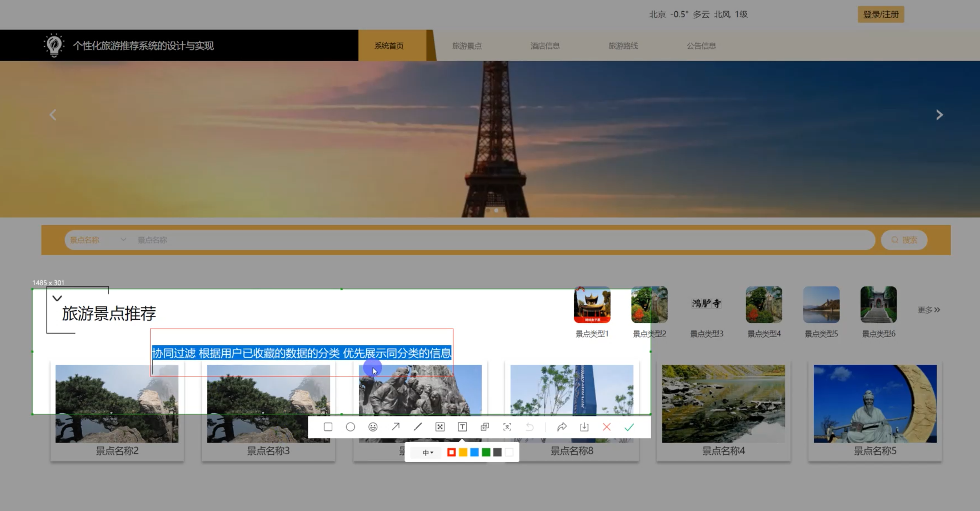The height and width of the screenshot is (511, 980).
Task: Open the 公告信息 navigation tab
Action: 701,46
